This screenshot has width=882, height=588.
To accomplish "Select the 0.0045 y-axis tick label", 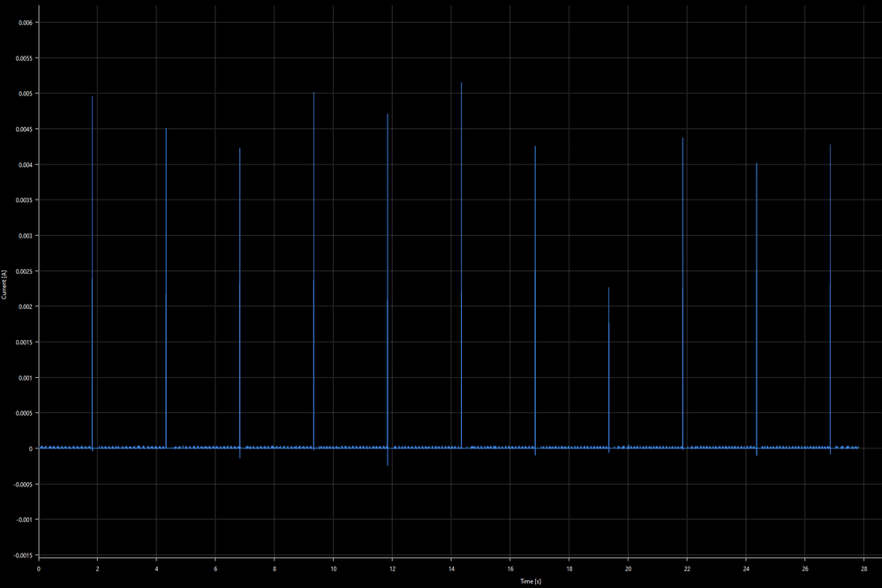I will tap(24, 129).
